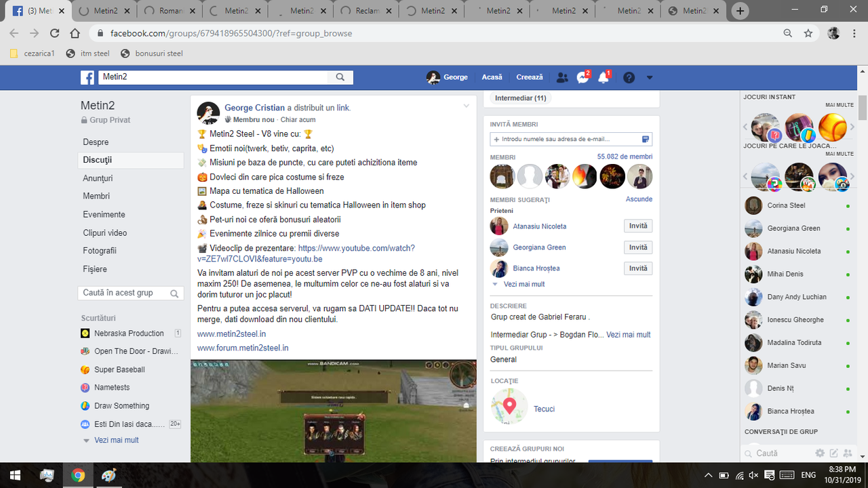Viewport: 868px width, 488px height.
Task: Click the Facebook search field containing Metin2
Action: click(x=214, y=77)
